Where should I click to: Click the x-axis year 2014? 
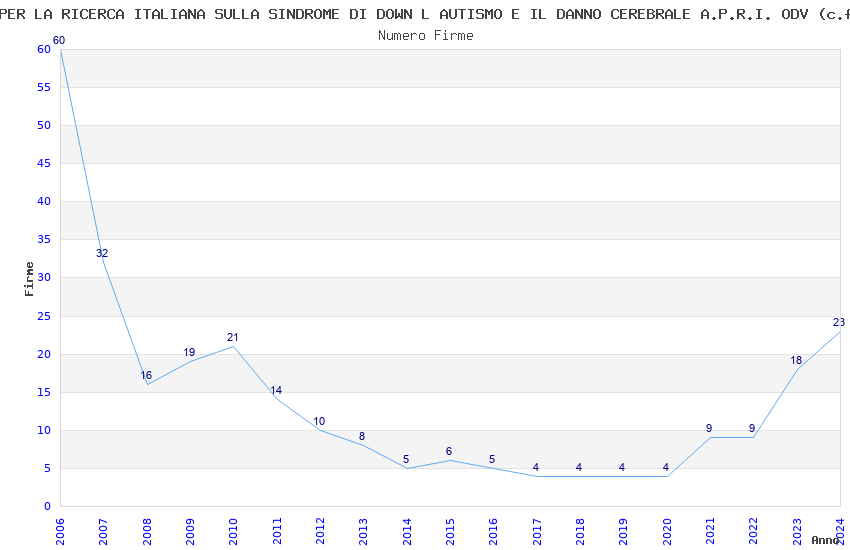(407, 531)
